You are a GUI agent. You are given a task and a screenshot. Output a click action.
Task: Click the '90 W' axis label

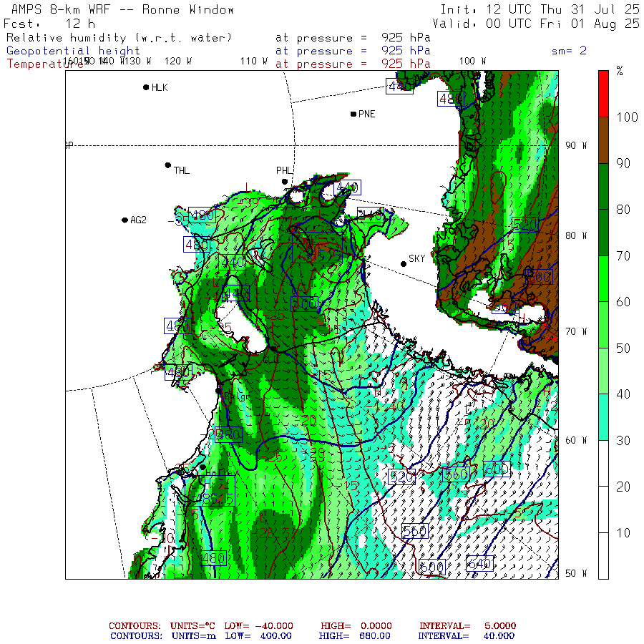[x=576, y=145]
